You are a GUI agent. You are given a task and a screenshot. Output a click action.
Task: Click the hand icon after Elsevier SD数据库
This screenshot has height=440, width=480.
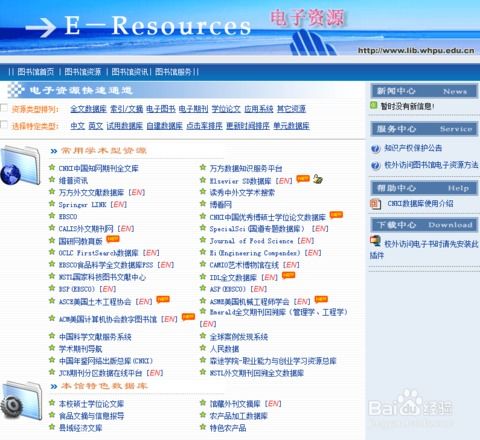318,179
